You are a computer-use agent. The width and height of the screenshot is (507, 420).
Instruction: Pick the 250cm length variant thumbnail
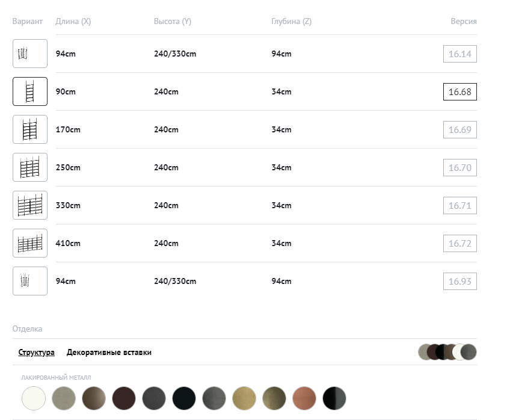pyautogui.click(x=30, y=167)
